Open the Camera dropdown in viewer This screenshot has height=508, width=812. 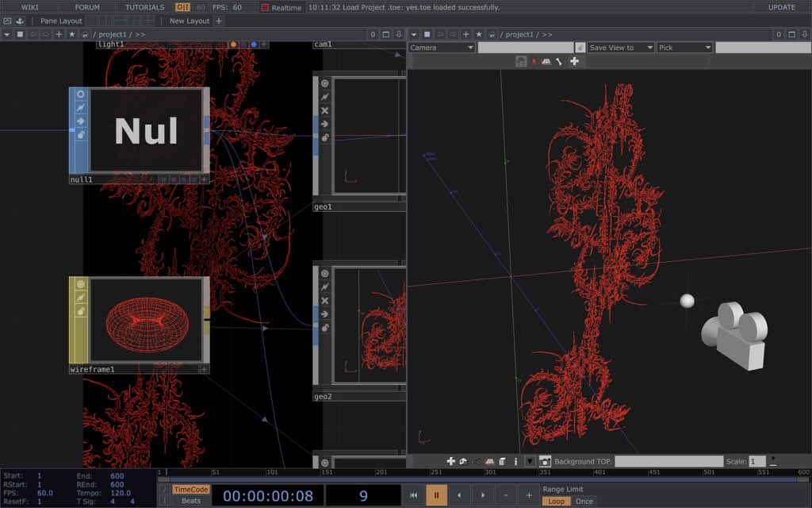point(442,48)
